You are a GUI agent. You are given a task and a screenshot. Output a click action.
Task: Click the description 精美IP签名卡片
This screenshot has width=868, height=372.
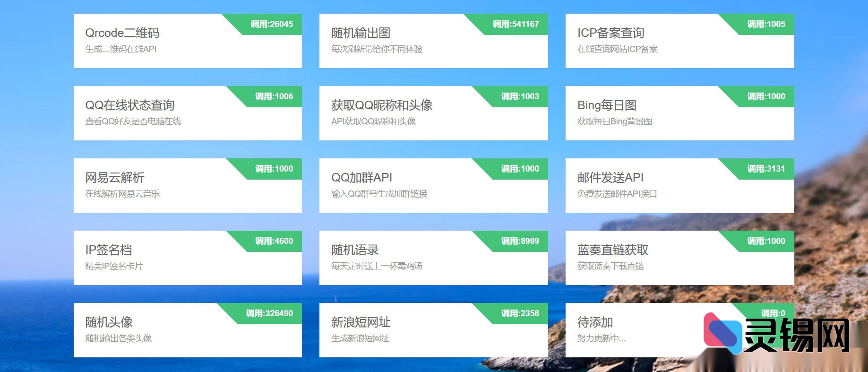[x=113, y=266]
